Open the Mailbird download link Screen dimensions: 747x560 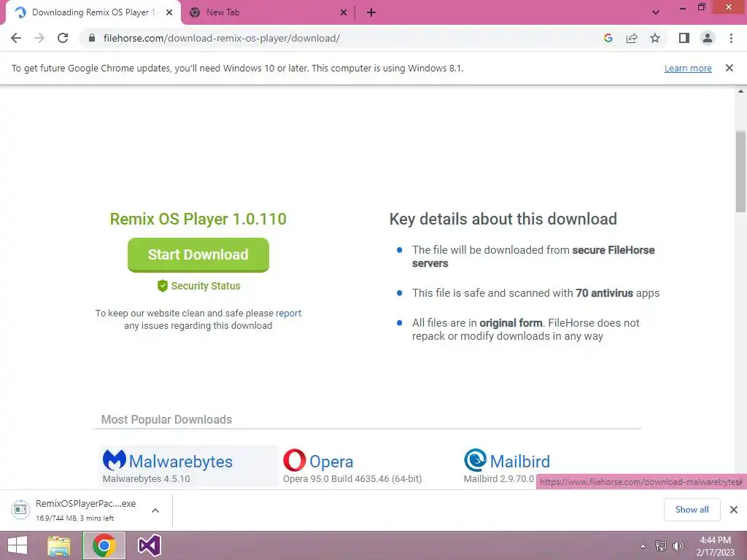pyautogui.click(x=519, y=462)
